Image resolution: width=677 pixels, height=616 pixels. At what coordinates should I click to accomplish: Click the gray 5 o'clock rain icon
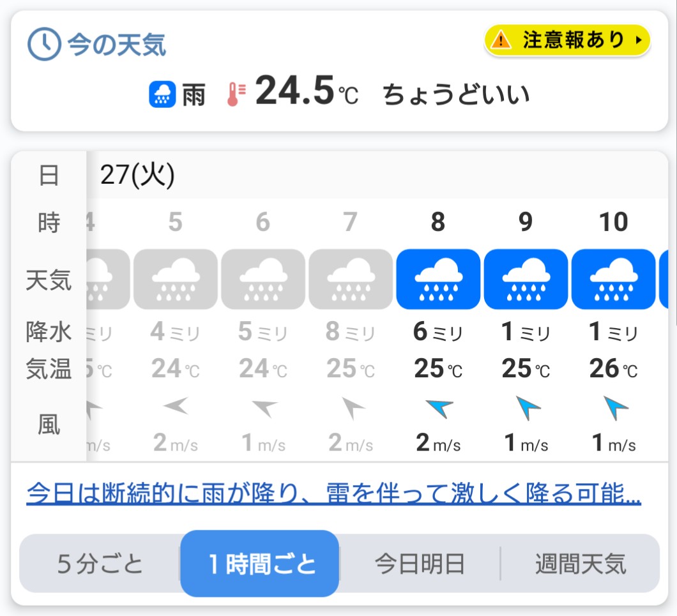(175, 279)
